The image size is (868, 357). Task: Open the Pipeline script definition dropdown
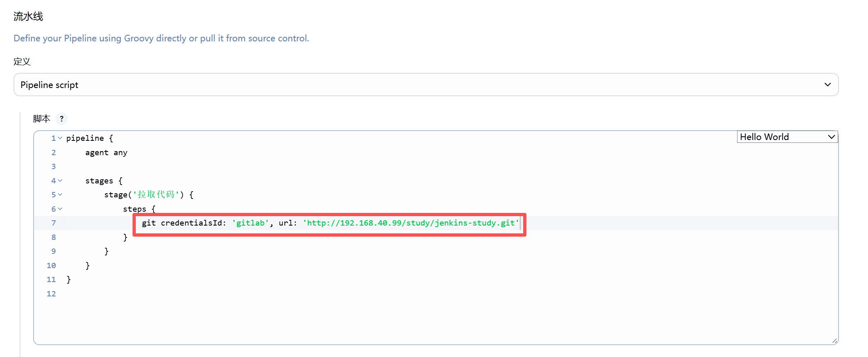tap(426, 85)
